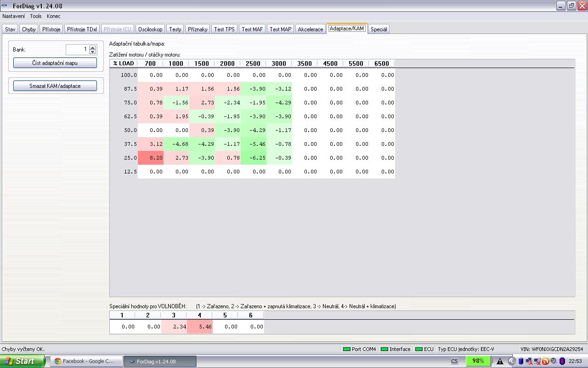The width and height of the screenshot is (588, 368).
Task: Open the Windows Start menu
Action: (22, 361)
